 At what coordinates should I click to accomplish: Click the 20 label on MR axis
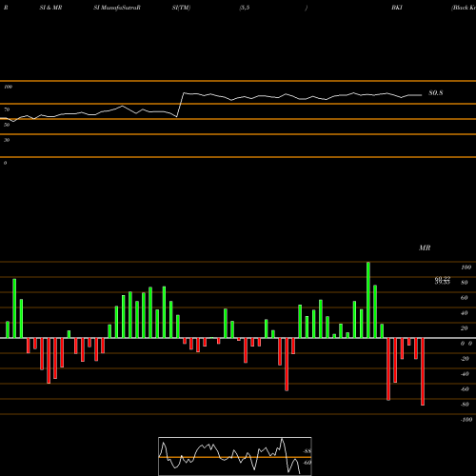(465, 328)
